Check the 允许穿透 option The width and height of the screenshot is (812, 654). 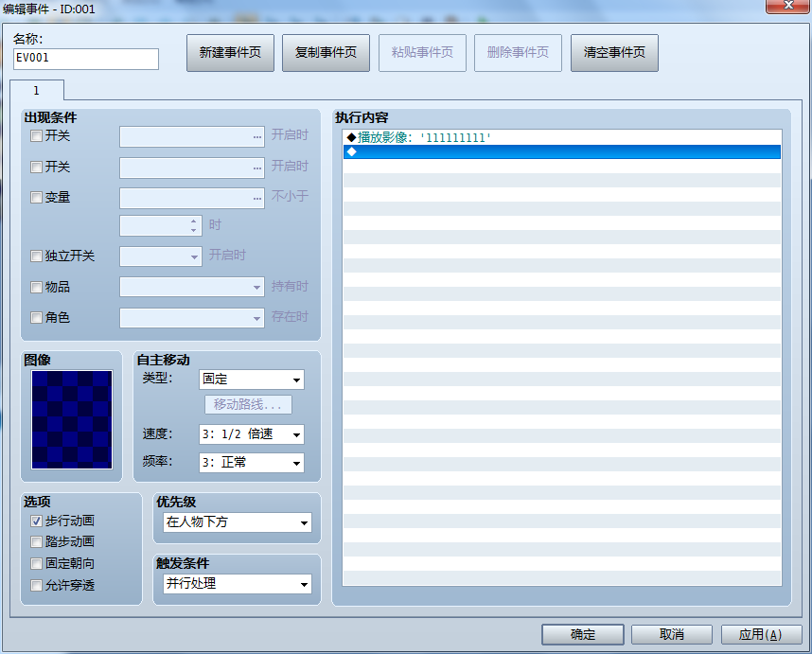(x=36, y=585)
